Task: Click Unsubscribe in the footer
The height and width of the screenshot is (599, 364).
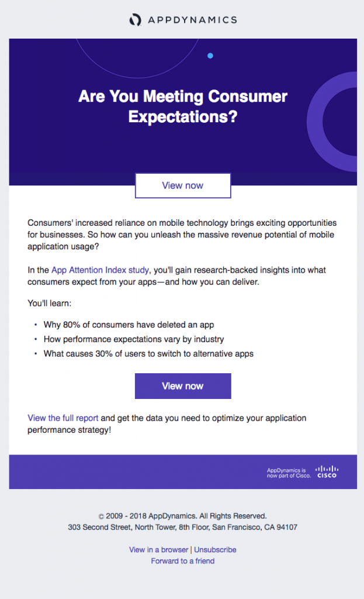Action: point(215,550)
